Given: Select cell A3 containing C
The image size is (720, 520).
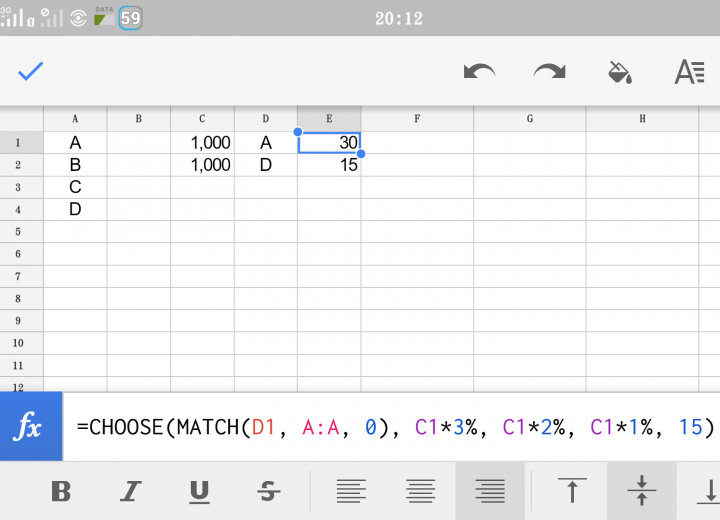Looking at the screenshot, I should (x=75, y=187).
